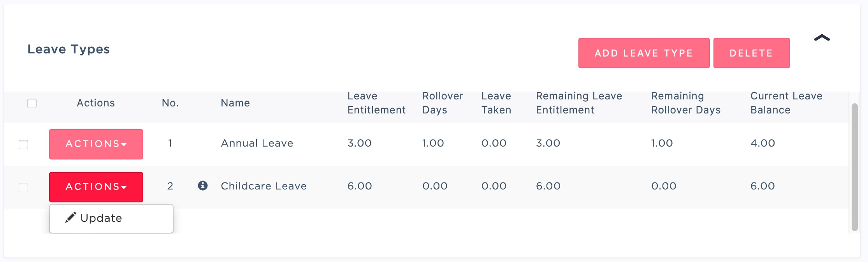Click the Leave Entitlement column header
The image size is (868, 262).
[376, 103]
